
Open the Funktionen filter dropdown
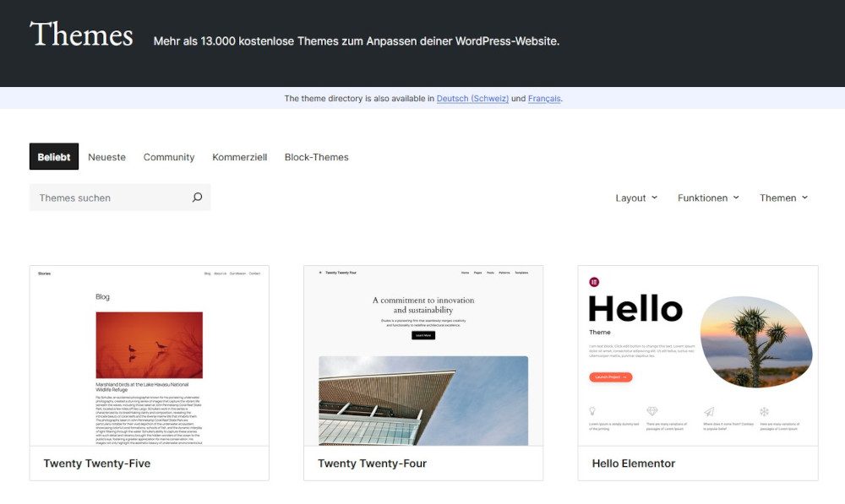708,198
